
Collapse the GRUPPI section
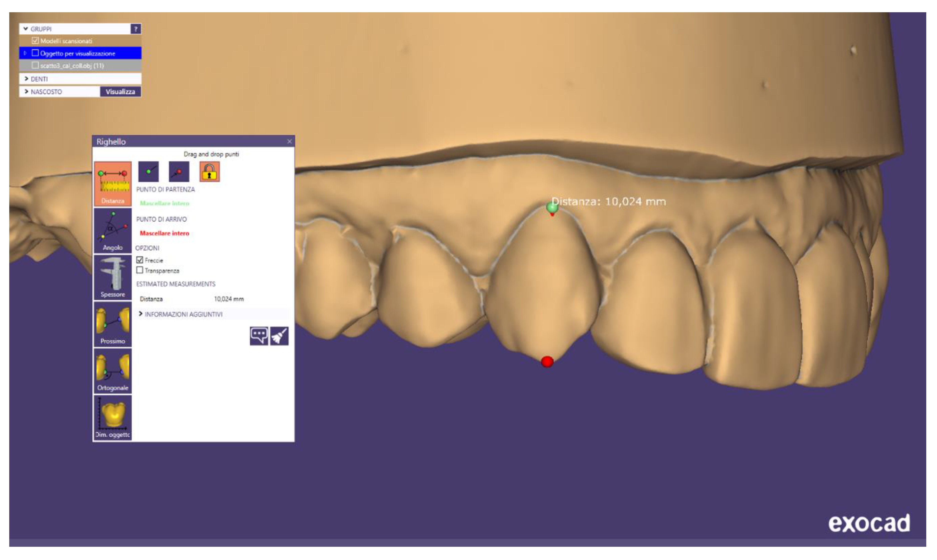pos(26,29)
